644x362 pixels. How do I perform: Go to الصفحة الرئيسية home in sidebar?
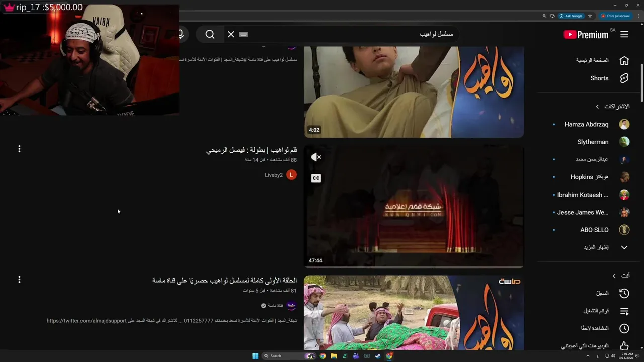(592, 60)
